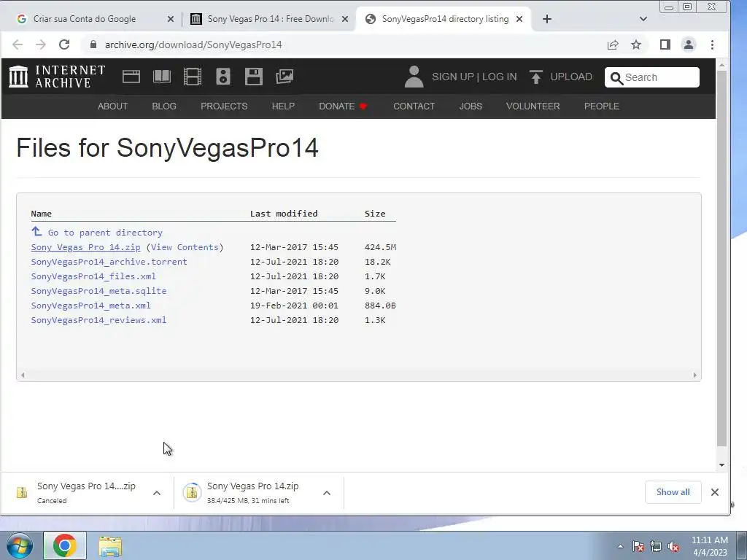Open the Chrome three-dot menu
Viewport: 747px width, 560px height.
coord(712,44)
